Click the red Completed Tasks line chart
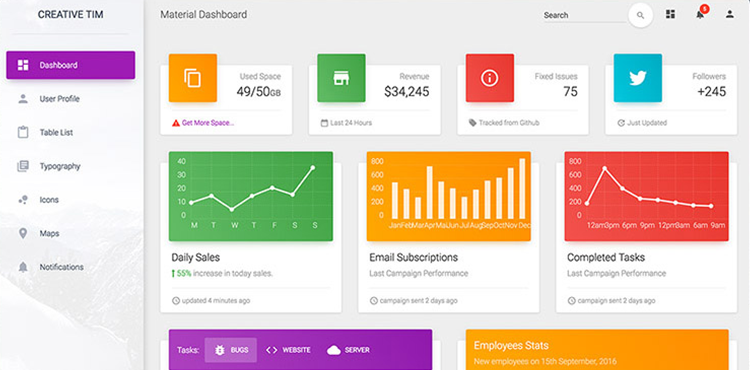This screenshot has height=370, width=750. [x=647, y=196]
